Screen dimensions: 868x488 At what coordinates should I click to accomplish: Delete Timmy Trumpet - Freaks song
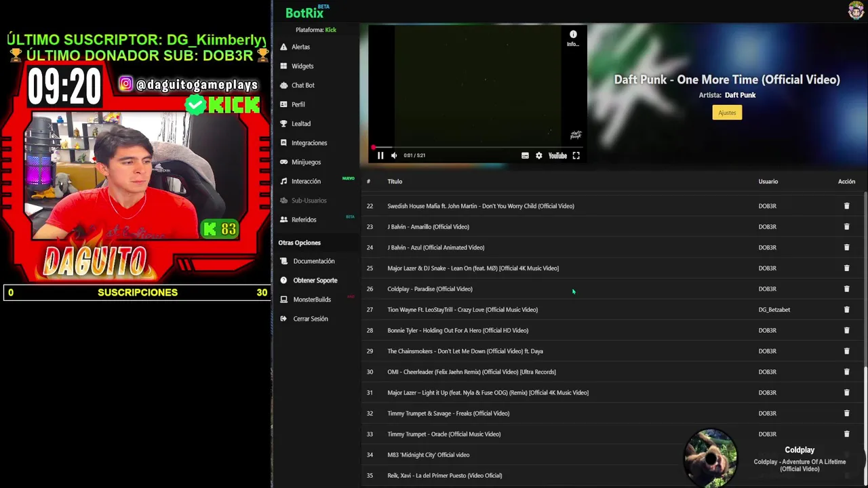(x=846, y=413)
